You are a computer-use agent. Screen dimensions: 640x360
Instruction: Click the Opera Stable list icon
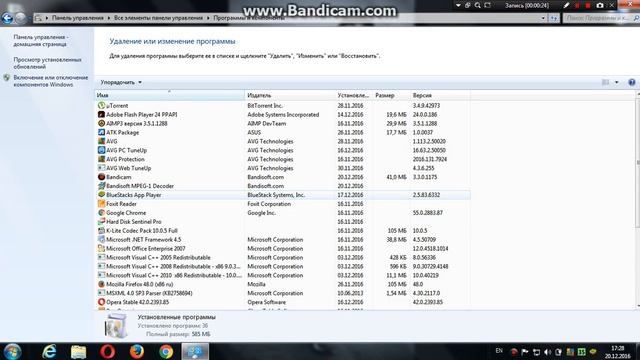101,302
